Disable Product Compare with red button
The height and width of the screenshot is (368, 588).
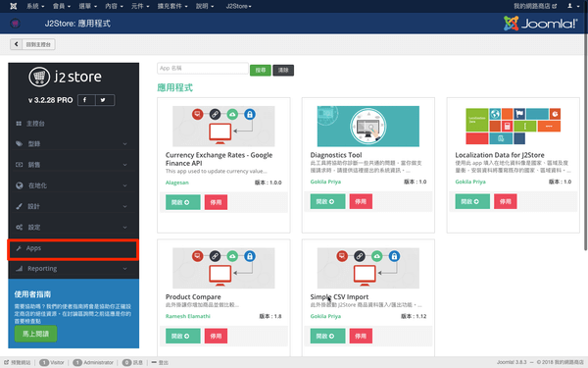tap(216, 336)
